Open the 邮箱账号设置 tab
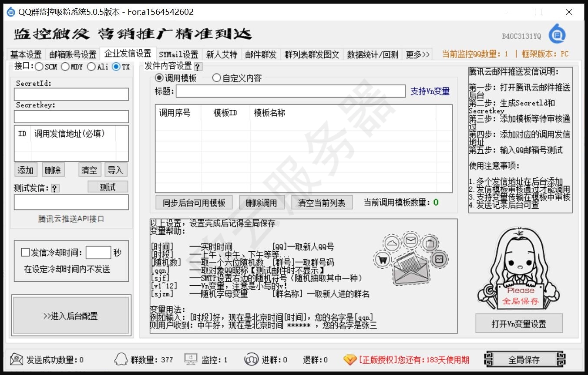This screenshot has height=375, width=588. (x=72, y=54)
